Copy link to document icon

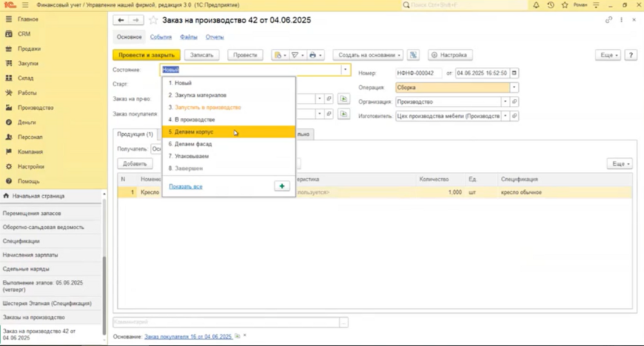608,20
